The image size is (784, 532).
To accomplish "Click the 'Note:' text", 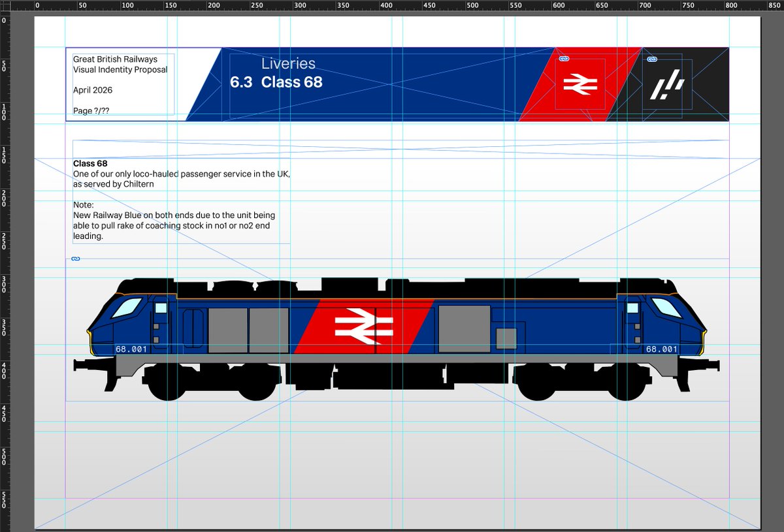I will pyautogui.click(x=84, y=205).
